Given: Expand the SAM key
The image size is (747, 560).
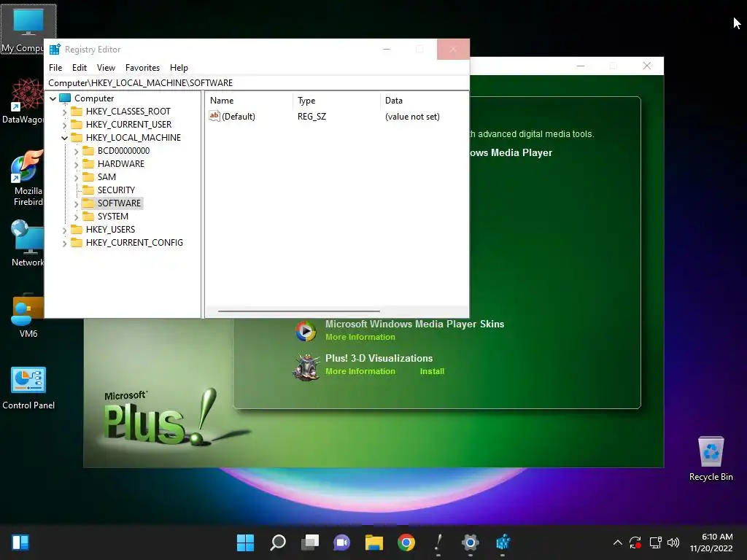Looking at the screenshot, I should click(x=76, y=178).
